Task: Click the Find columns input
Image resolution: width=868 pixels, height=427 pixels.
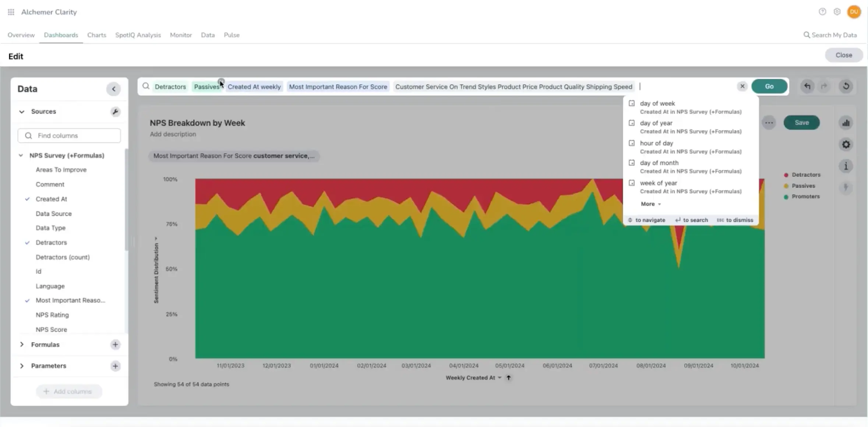Action: (x=69, y=135)
